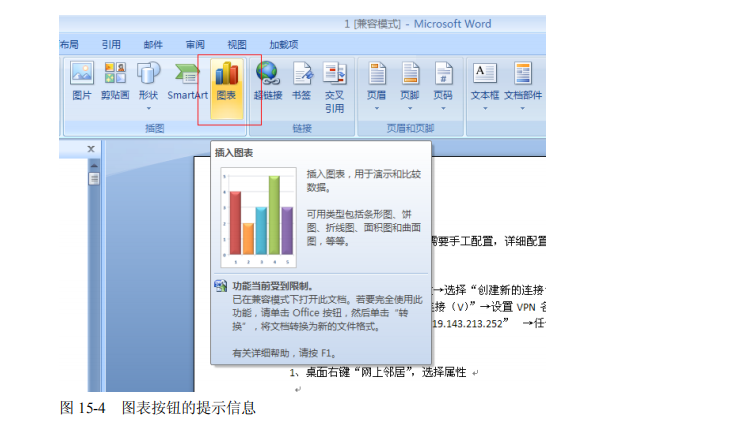
Task: Expand the 文本框 dropdown arrow
Action: coord(485,109)
